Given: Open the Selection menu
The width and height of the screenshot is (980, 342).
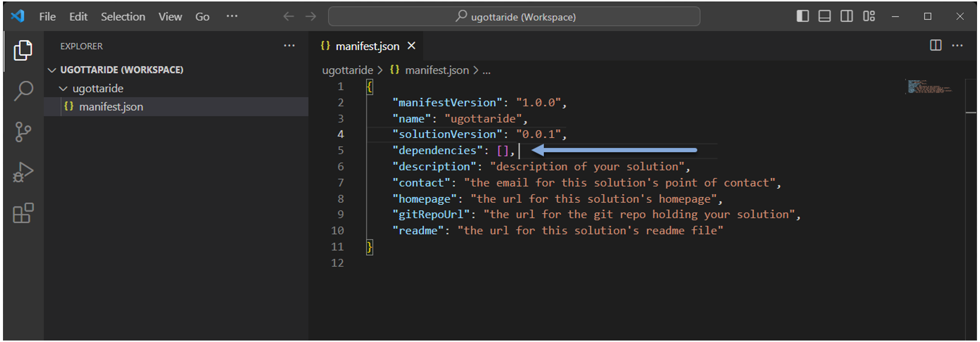Looking at the screenshot, I should pos(123,16).
